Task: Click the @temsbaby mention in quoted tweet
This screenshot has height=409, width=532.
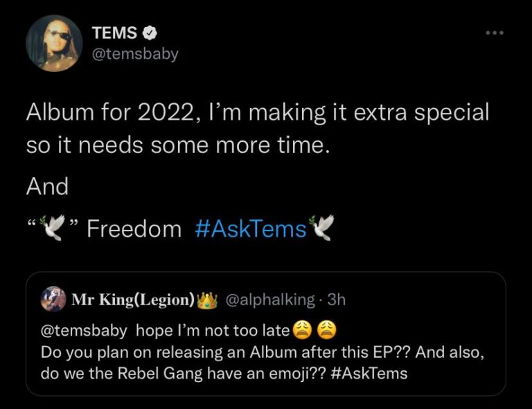Action: pos(84,330)
